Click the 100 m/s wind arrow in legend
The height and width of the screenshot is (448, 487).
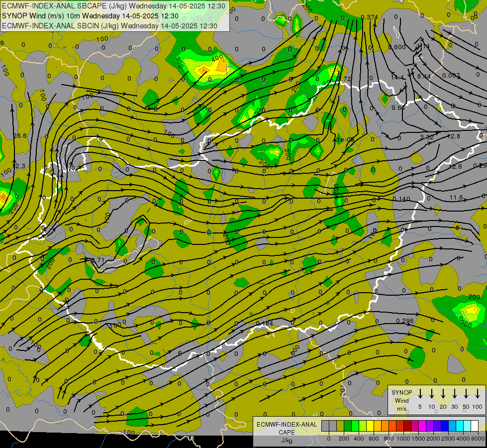coord(478,393)
